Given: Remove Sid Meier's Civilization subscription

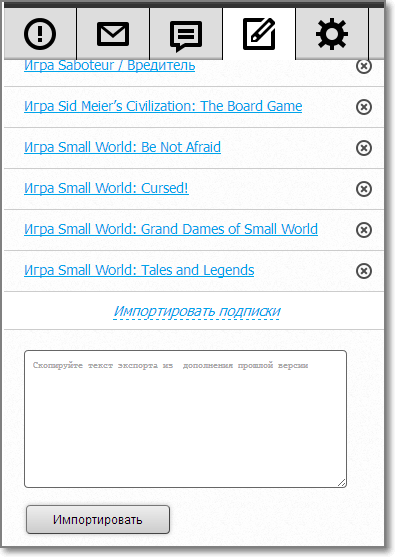Looking at the screenshot, I should point(364,107).
